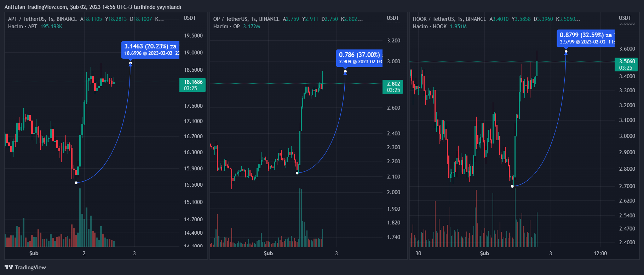
Task: Click the APT / TetherUS symbol title
Action: [42, 19]
